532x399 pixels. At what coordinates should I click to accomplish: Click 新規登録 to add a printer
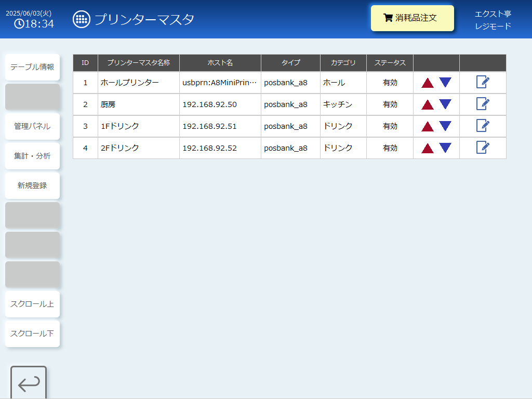[32, 185]
